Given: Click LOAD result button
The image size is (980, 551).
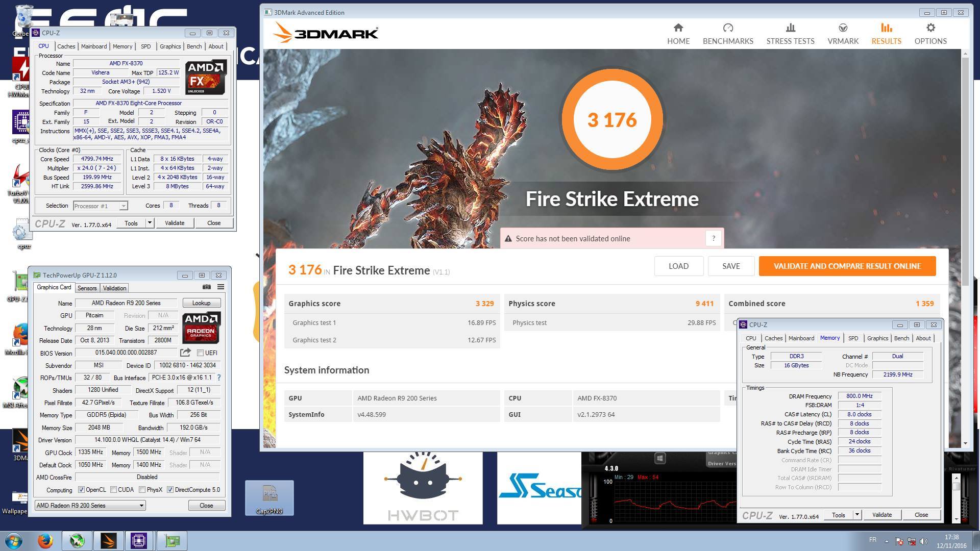Looking at the screenshot, I should 678,266.
